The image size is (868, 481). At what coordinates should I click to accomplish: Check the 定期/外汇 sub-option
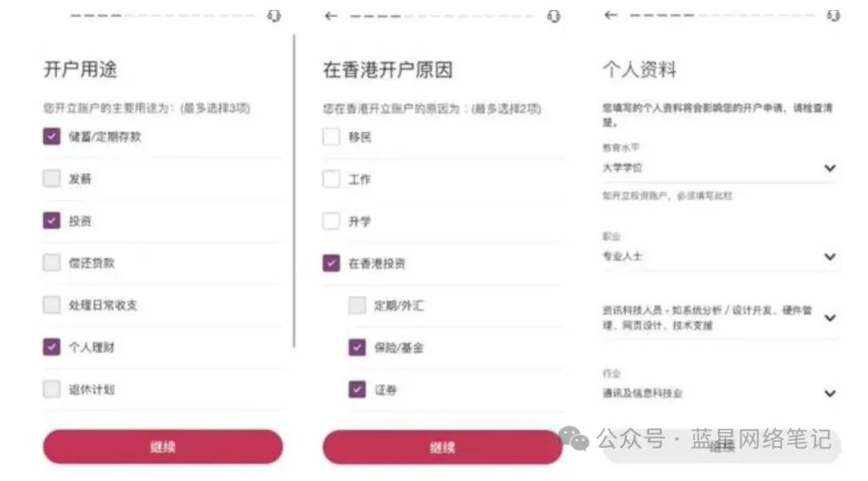[x=357, y=305]
